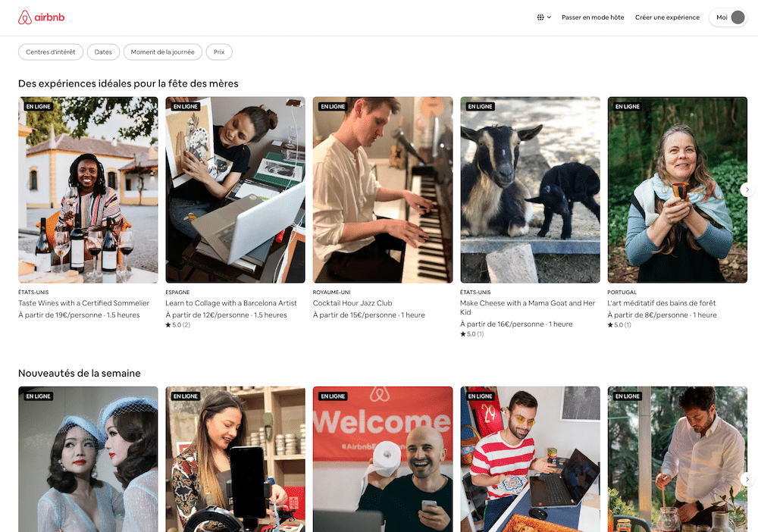Click Taste Wines with a Certified Sommelier
Screen dimensions: 758x532
(83, 303)
